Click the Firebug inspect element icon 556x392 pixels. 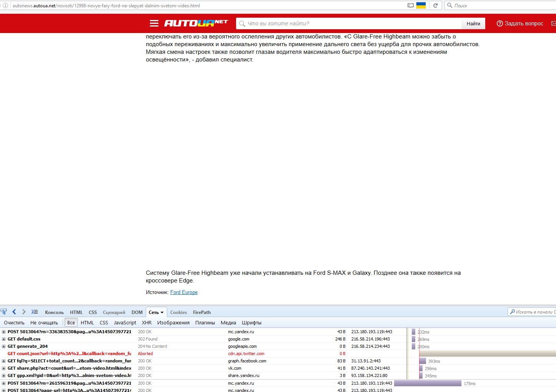(4, 312)
